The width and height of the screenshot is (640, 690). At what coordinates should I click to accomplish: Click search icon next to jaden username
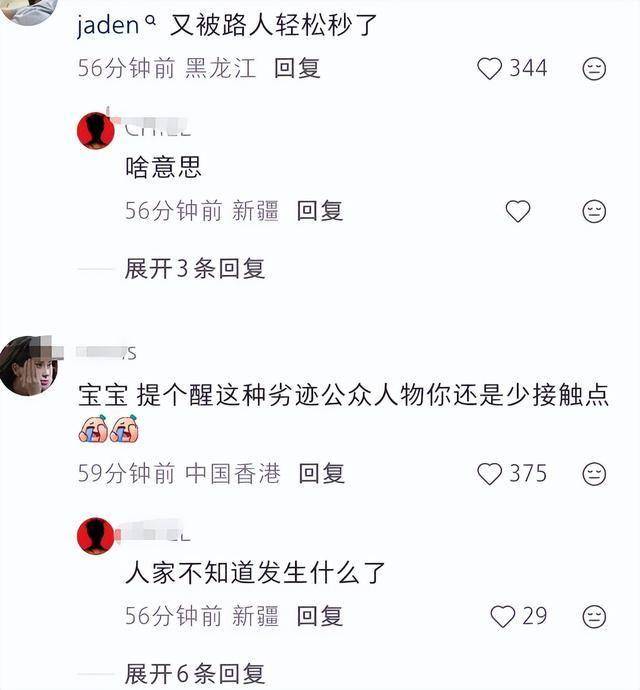tap(151, 19)
